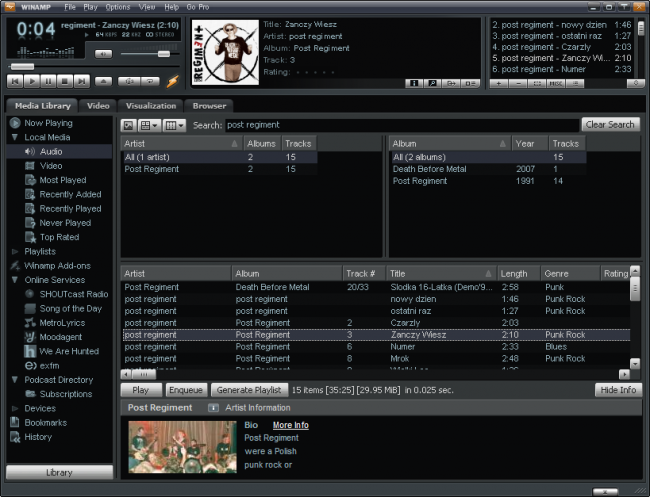
Task: Open exfm service
Action: pyautogui.click(x=49, y=366)
